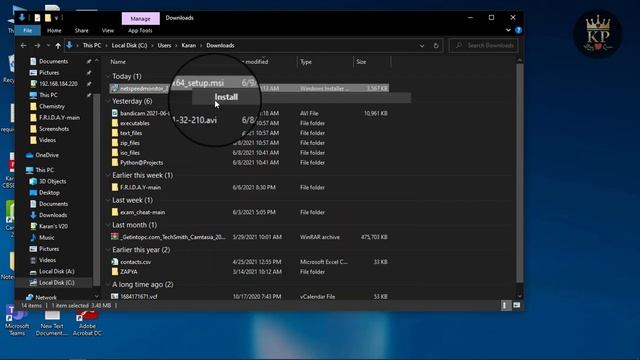Open the File ribbon tab
Image resolution: width=640 pixels, height=360 pixels.
coord(27,31)
